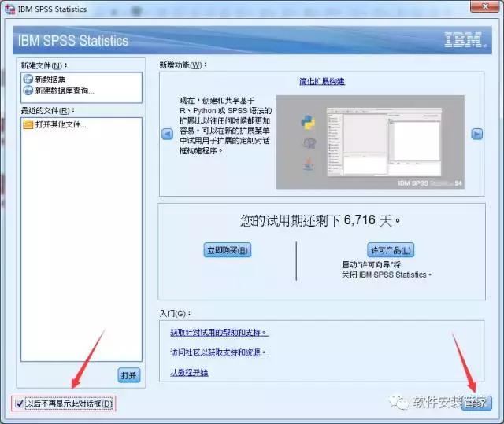Select 新建数据库查询 list entry
Image resolution: width=504 pixels, height=424 pixels.
(x=65, y=90)
